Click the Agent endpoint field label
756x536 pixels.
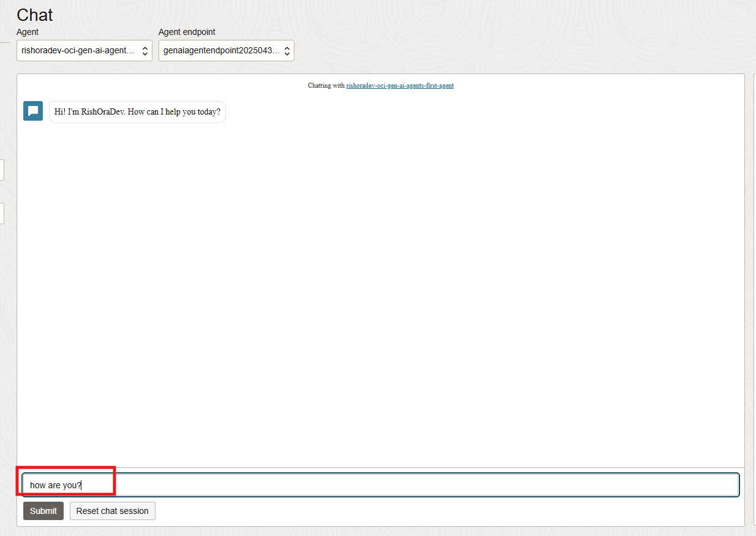tap(187, 32)
